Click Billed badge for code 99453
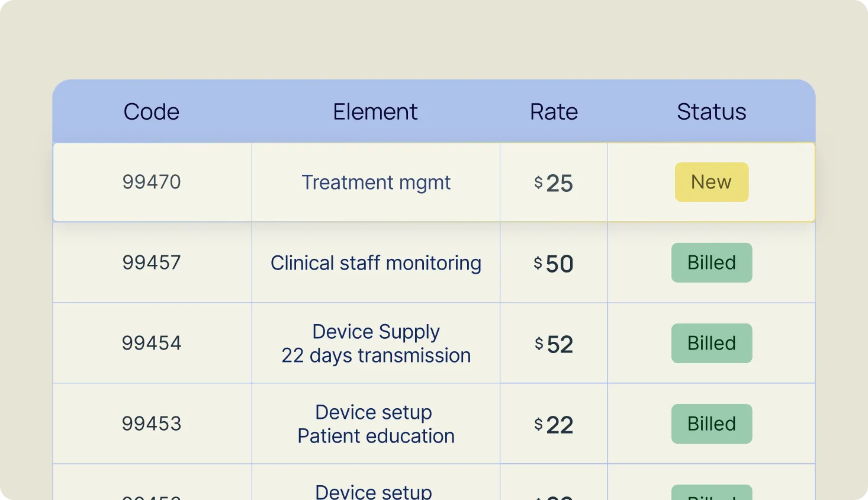 click(712, 424)
